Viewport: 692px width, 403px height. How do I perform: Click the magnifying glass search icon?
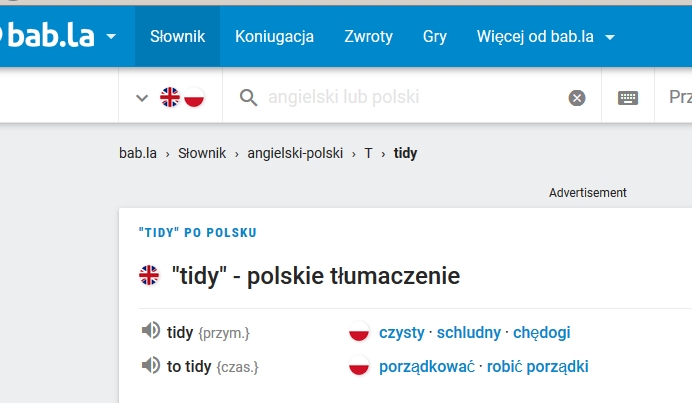pos(247,97)
